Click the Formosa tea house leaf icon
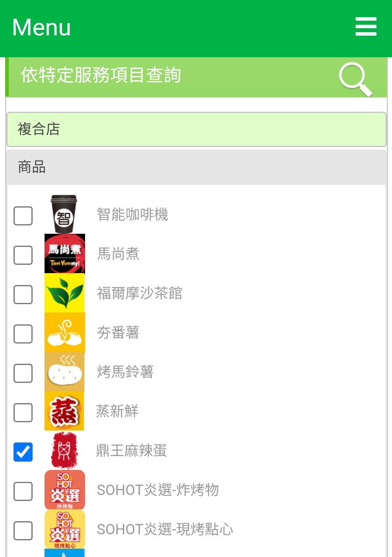The height and width of the screenshot is (557, 392). tap(64, 293)
